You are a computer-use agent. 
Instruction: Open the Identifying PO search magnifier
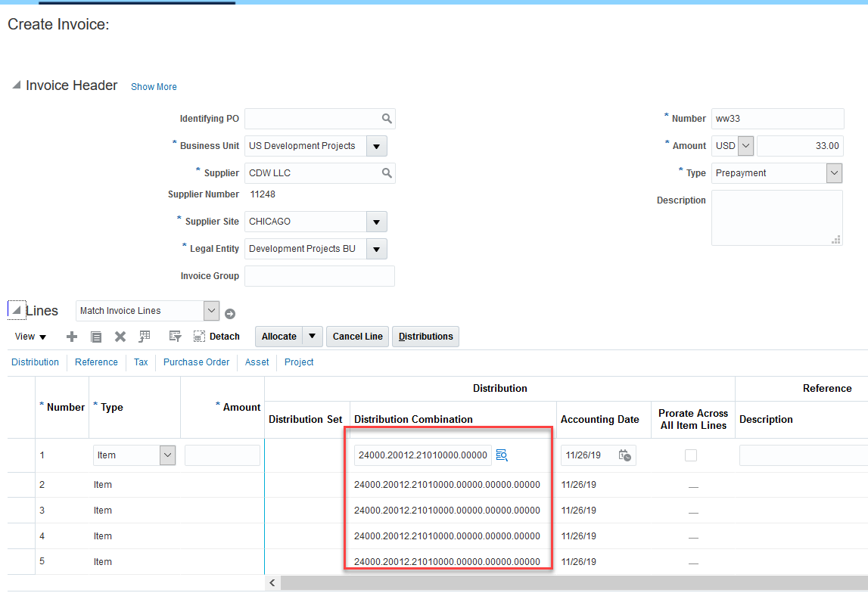click(x=387, y=119)
